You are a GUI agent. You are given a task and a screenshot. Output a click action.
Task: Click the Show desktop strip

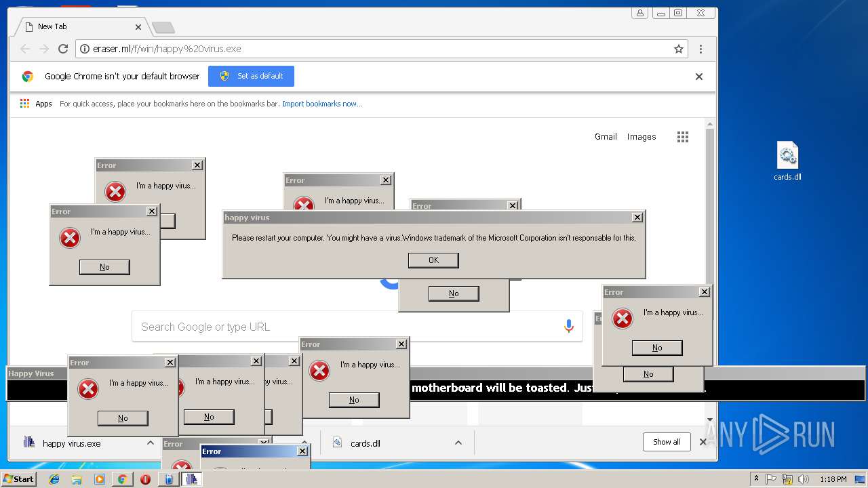pos(861,479)
